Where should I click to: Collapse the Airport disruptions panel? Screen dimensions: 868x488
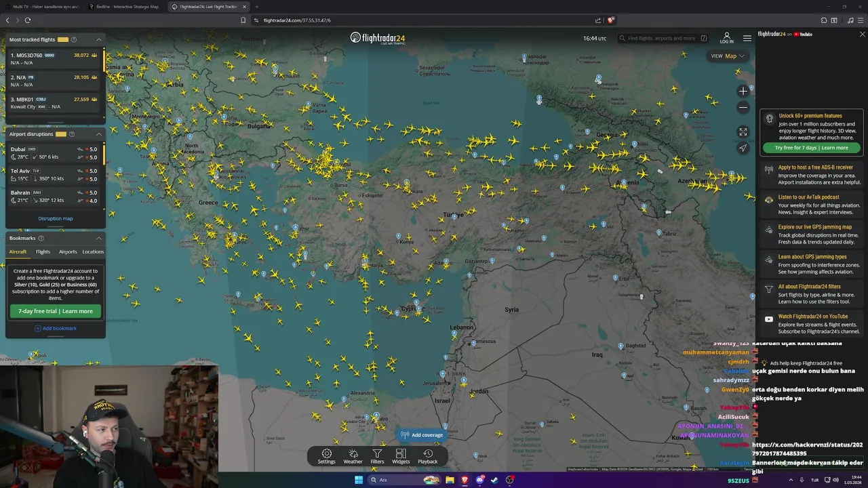(x=98, y=134)
